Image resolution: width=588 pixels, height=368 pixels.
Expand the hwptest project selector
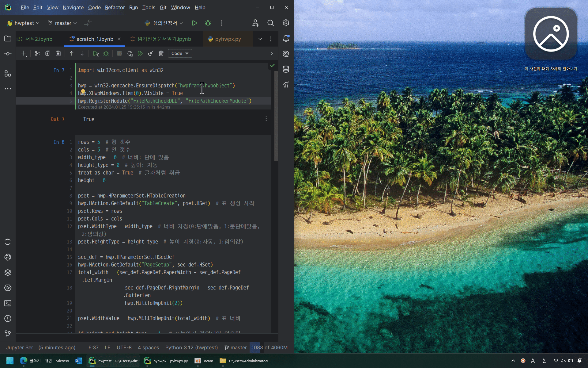point(23,23)
